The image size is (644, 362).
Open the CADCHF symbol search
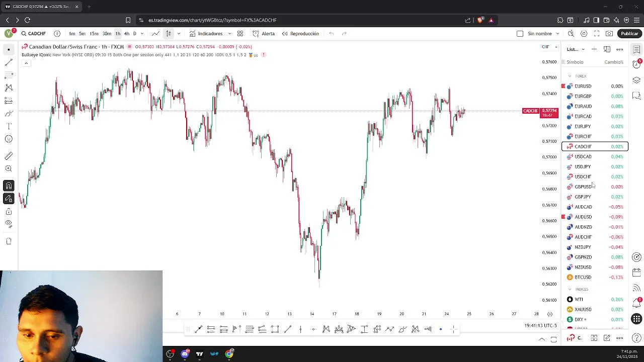[34, 34]
